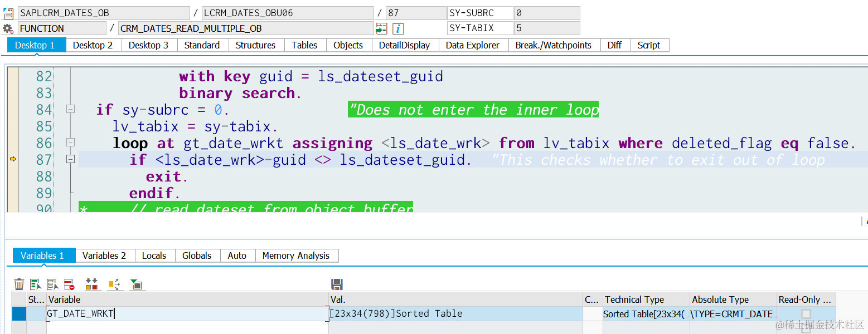Click the Read-Only column header
Screen dimensions: 868x334
[806, 299]
